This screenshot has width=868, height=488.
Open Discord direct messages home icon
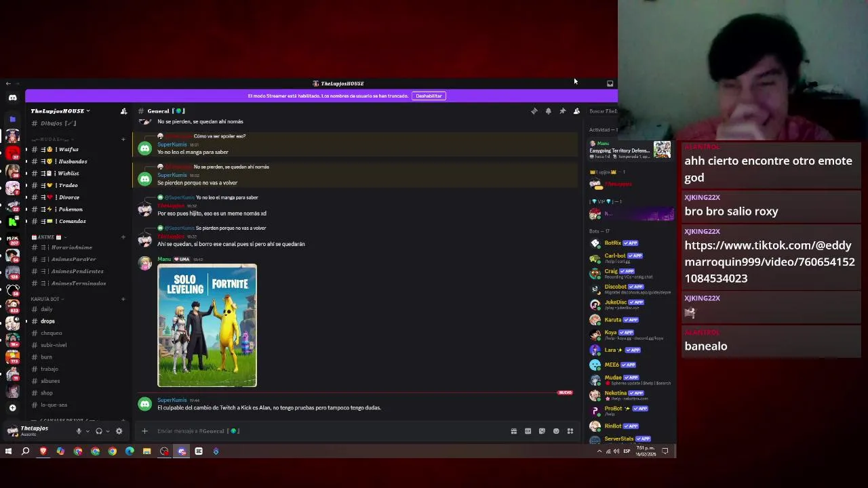pyautogui.click(x=12, y=98)
